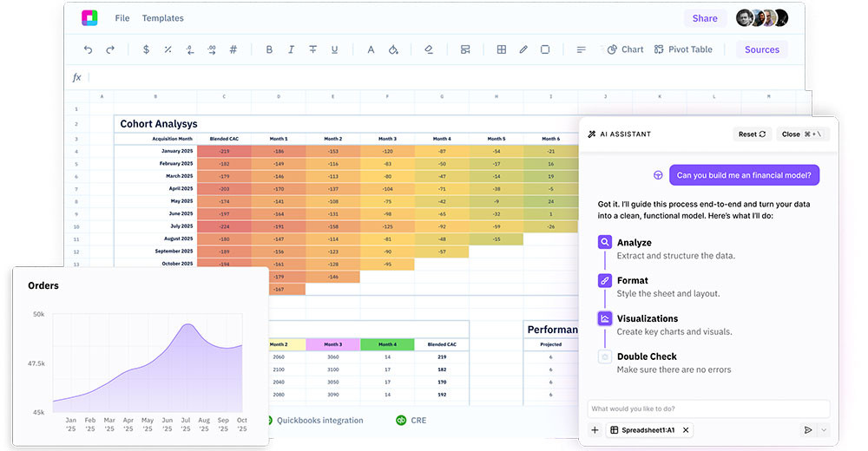Viewport: 868px width, 451px height.
Task: Select the fill color bucket icon
Action: pyautogui.click(x=393, y=49)
